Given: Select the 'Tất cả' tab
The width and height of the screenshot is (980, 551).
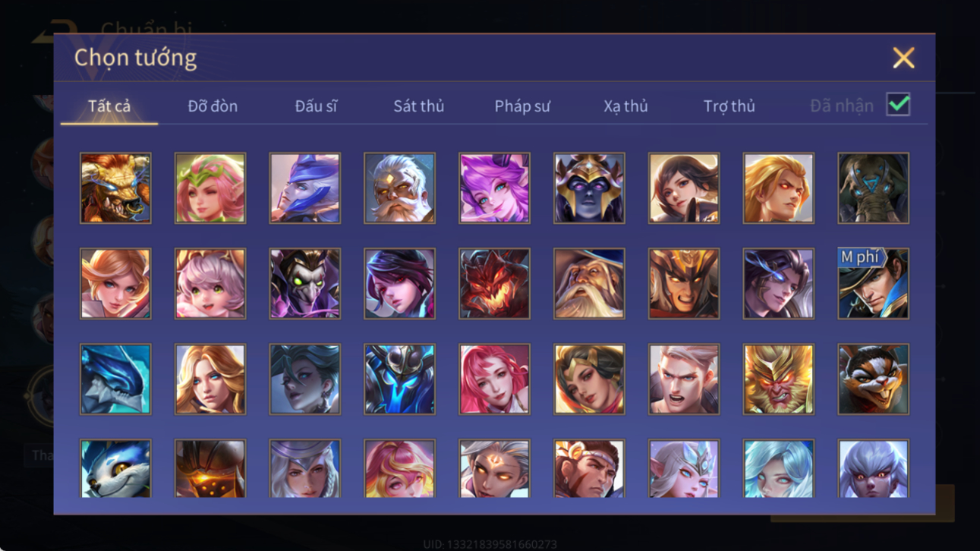Looking at the screenshot, I should click(109, 106).
